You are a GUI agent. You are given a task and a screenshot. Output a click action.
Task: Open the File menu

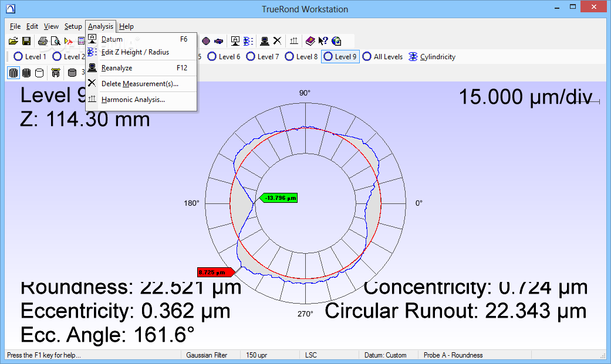[15, 26]
